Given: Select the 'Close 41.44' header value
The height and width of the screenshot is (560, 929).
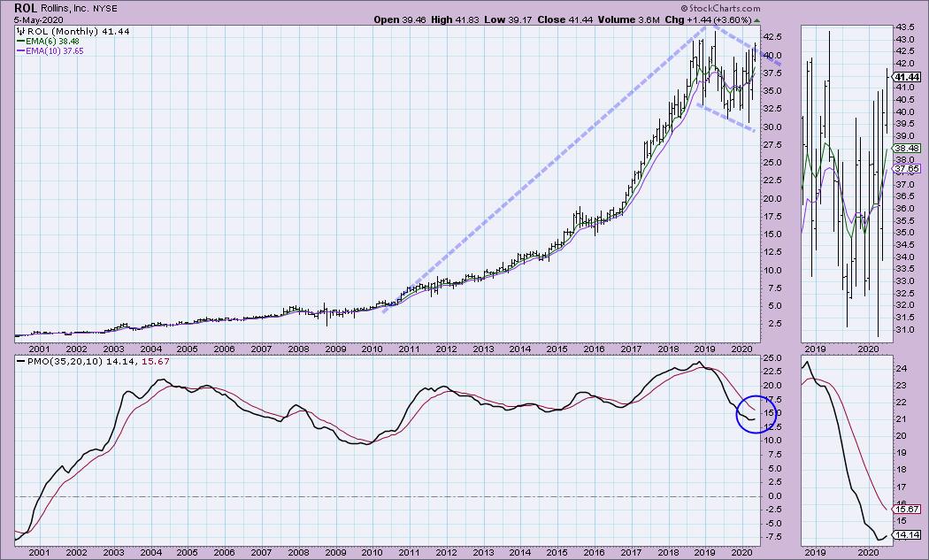Looking at the screenshot, I should click(565, 19).
